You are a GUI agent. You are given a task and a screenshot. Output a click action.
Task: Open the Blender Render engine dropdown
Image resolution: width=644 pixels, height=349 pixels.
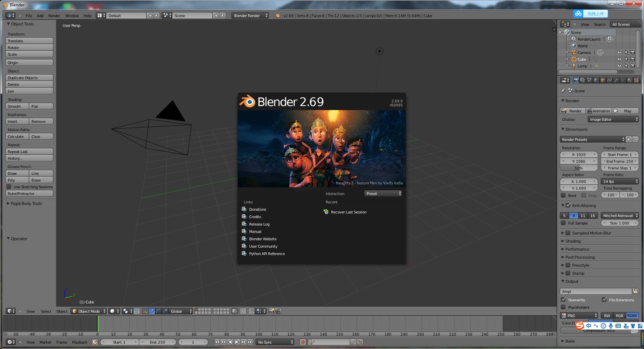250,16
